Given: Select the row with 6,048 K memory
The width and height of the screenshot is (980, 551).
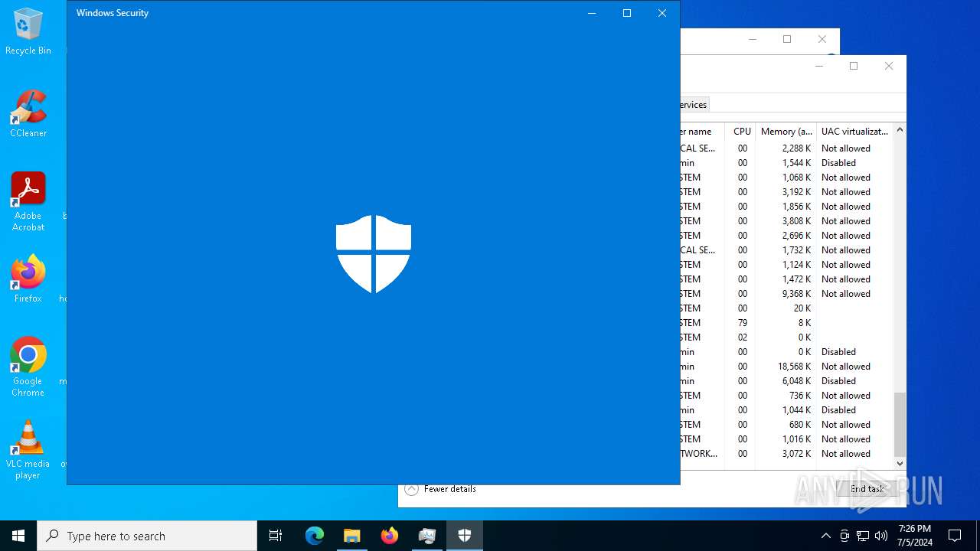Looking at the screenshot, I should (x=786, y=381).
